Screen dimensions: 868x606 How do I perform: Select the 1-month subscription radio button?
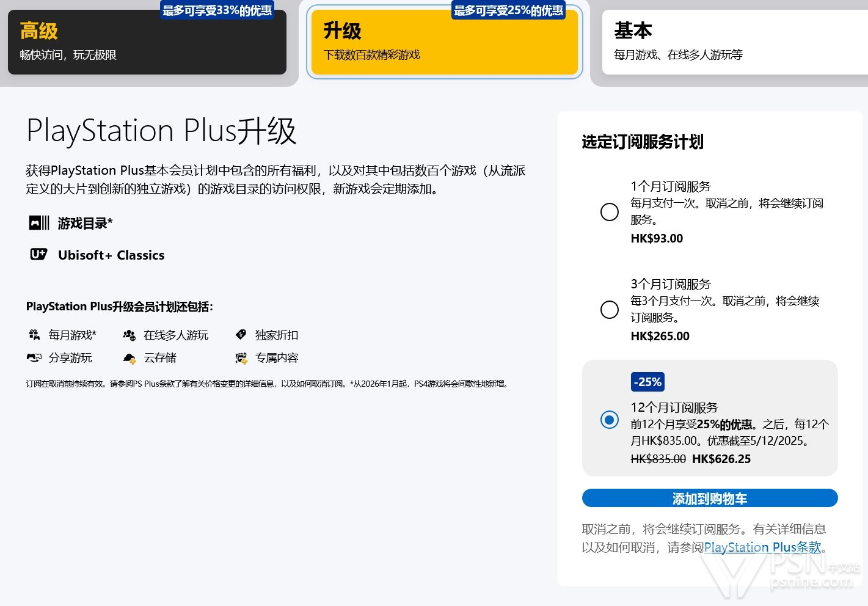pyautogui.click(x=609, y=212)
